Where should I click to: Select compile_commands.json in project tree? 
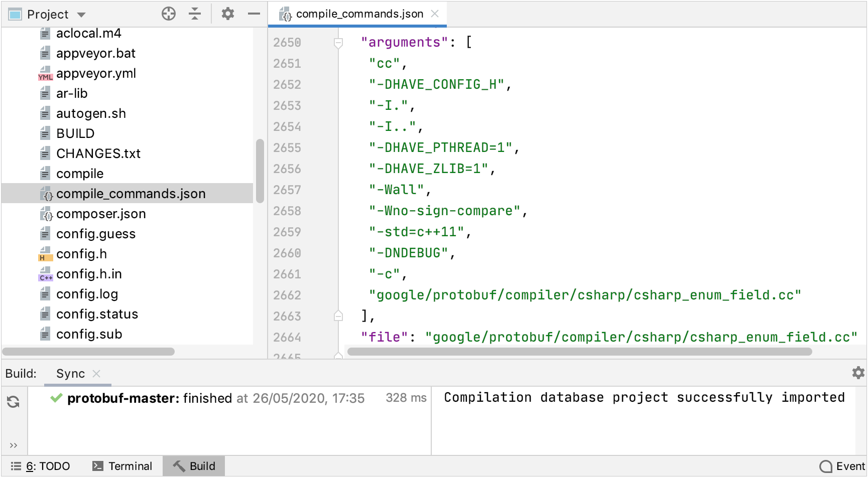pyautogui.click(x=128, y=194)
